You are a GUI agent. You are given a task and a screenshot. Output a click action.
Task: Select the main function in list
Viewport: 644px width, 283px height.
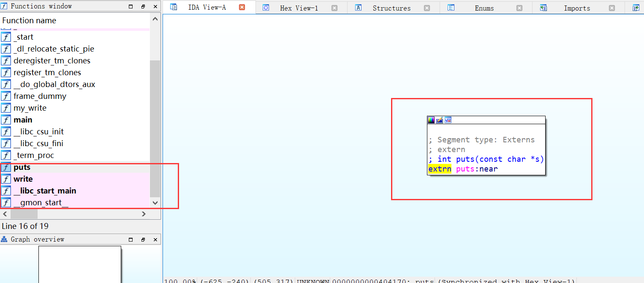pos(23,120)
